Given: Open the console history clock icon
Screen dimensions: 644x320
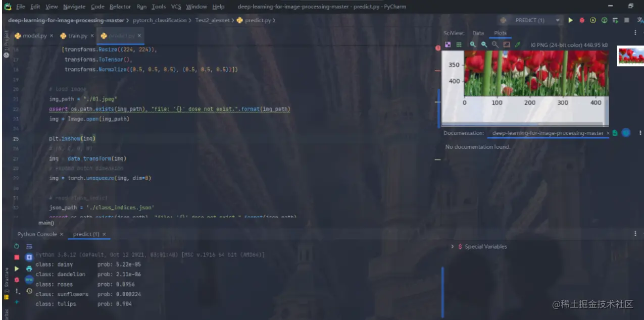Looking at the screenshot, I should 29,291.
